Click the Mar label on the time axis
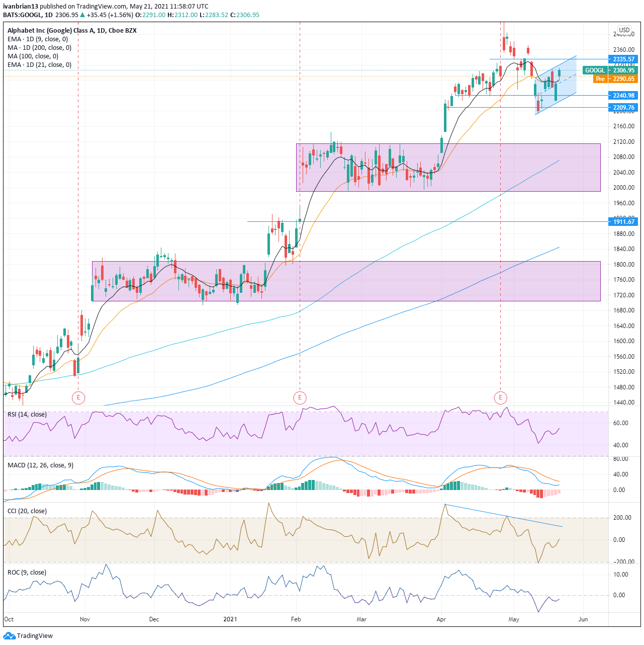 361,619
